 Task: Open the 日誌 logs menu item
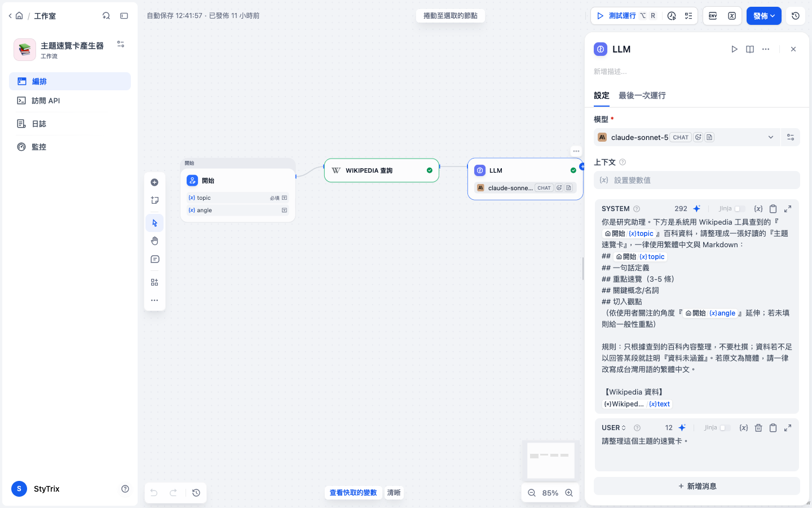pos(70,124)
